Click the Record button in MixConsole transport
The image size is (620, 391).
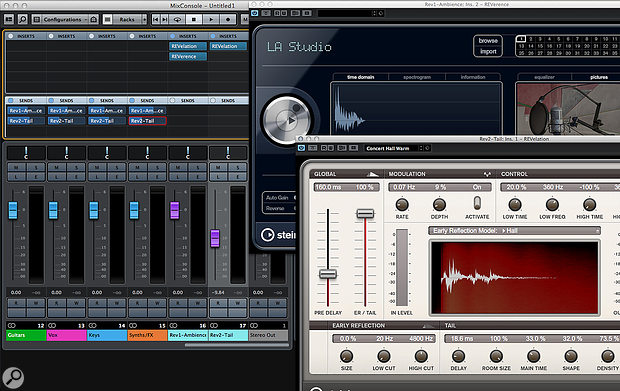click(x=228, y=19)
